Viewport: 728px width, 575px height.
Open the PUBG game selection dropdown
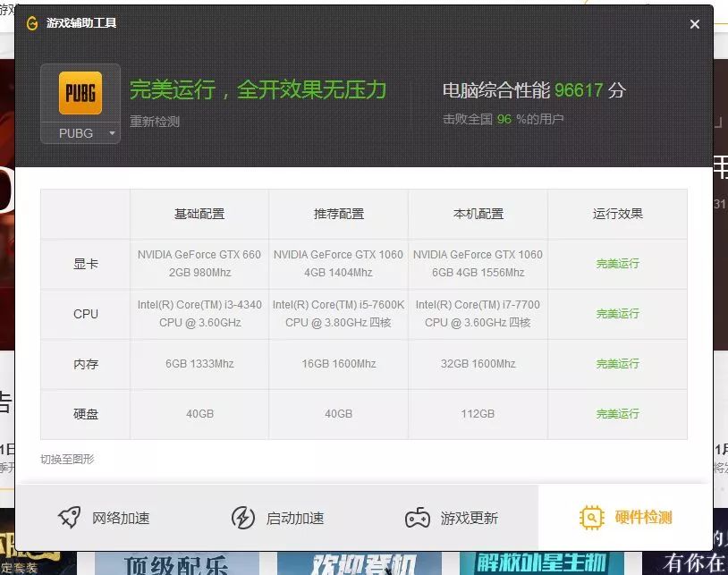[x=80, y=133]
